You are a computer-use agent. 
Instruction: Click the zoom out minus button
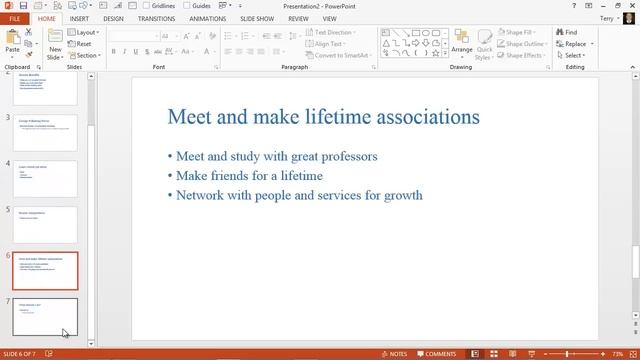coord(545,354)
